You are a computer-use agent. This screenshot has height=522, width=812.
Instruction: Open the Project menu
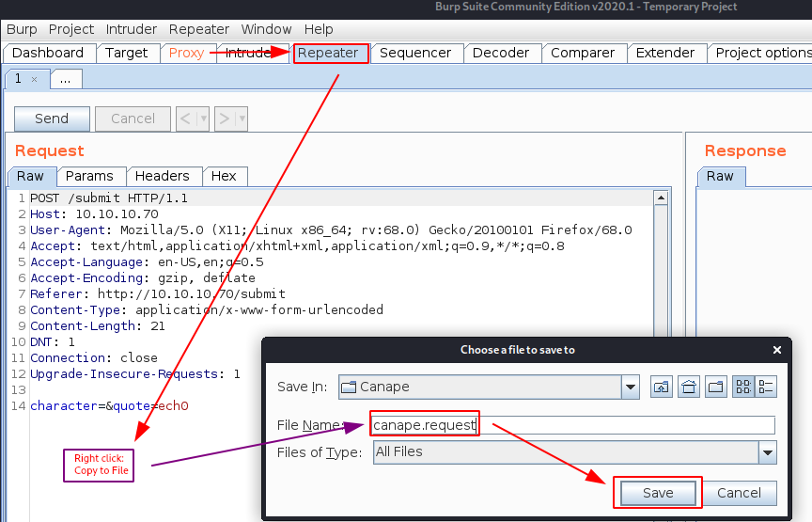tap(71, 29)
